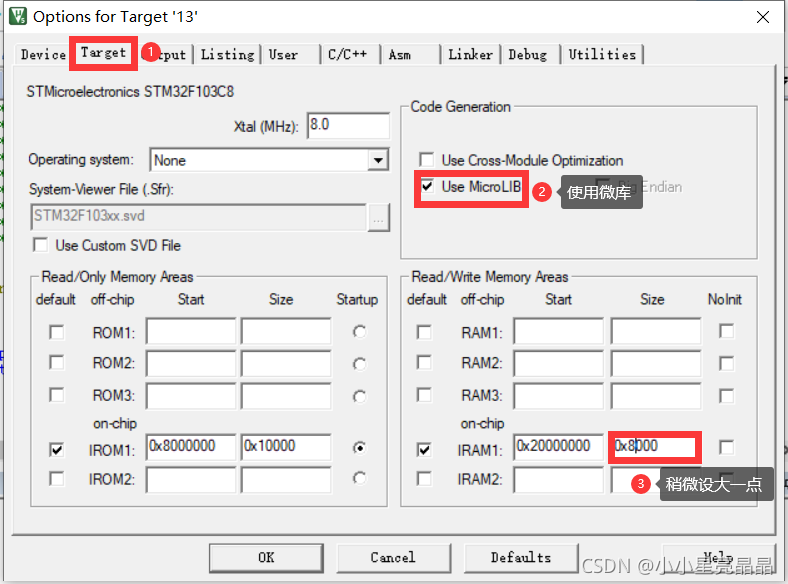Click the ROM1 Start field
Viewport: 788px width, 584px height.
pyautogui.click(x=191, y=331)
